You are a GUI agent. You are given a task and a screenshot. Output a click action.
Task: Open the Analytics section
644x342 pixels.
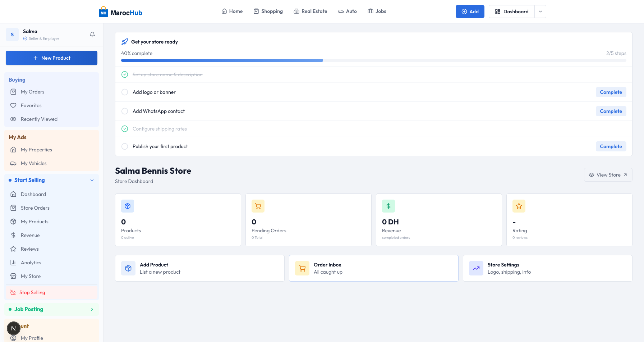[x=31, y=263]
